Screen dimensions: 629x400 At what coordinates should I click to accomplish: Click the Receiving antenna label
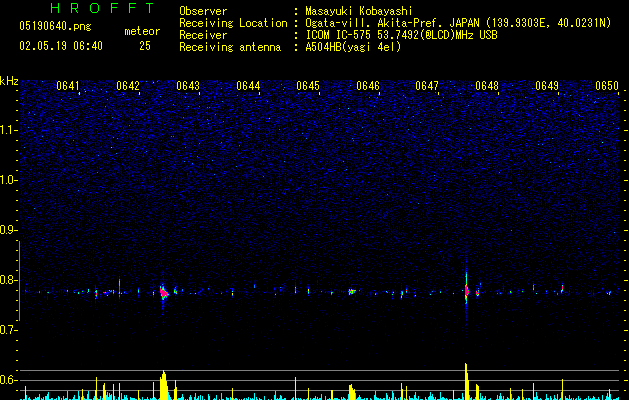pos(230,47)
